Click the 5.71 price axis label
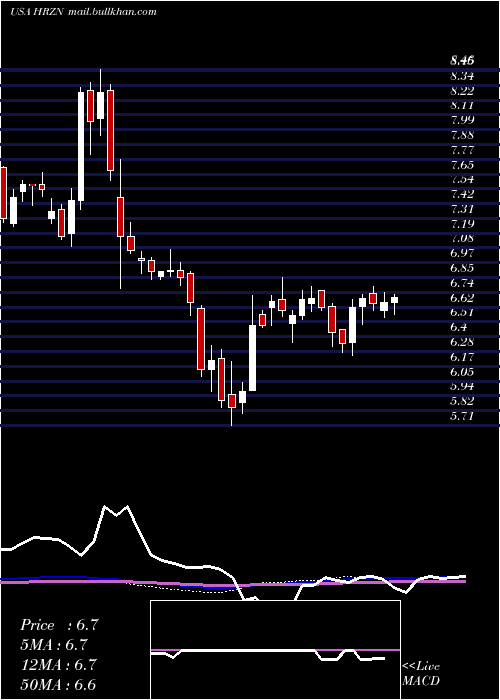The image size is (500, 700). [462, 416]
